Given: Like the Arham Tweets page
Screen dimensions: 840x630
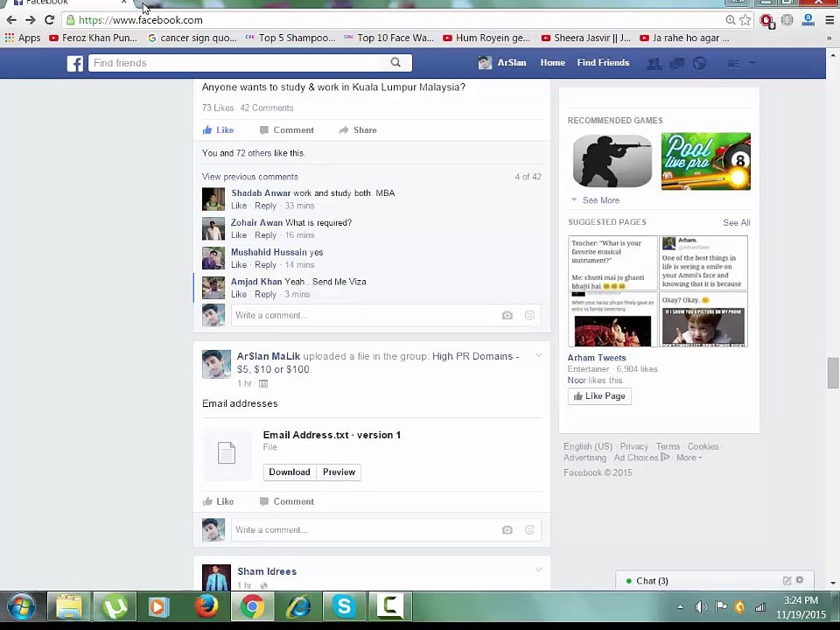Looking at the screenshot, I should click(599, 396).
